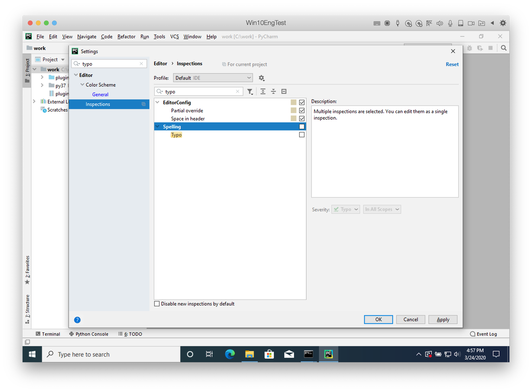Clear the Settings search 'typo' field
Screen dimensions: 532x392
click(141, 64)
